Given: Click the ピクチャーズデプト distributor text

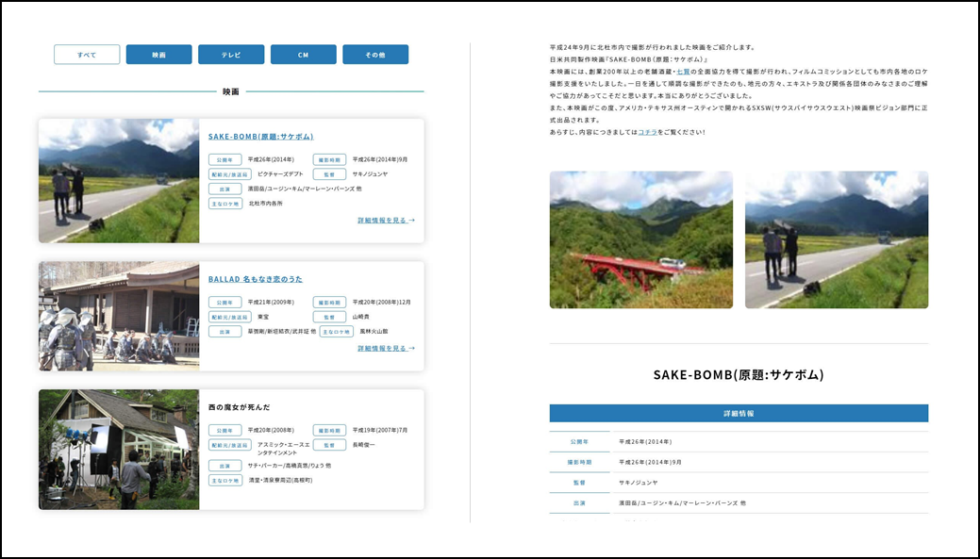Looking at the screenshot, I should 281,174.
